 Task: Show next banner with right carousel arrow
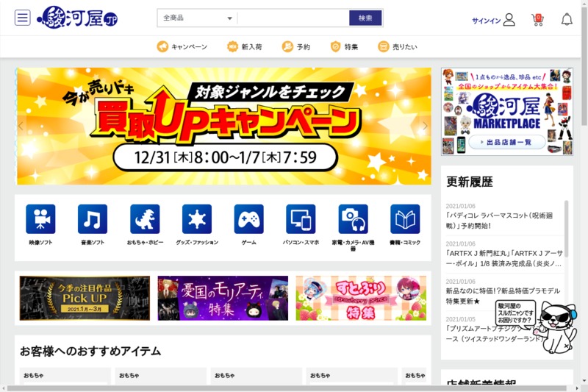point(424,126)
